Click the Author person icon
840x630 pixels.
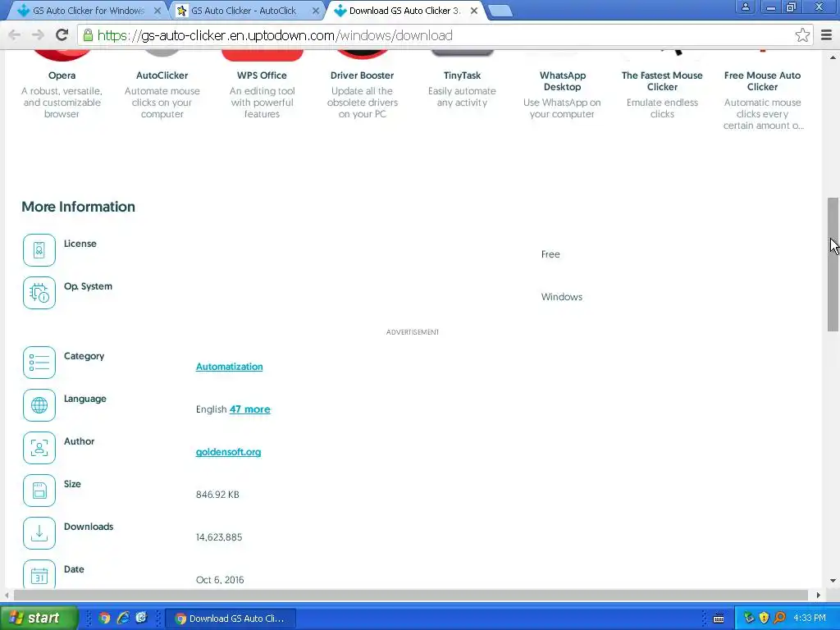point(39,448)
